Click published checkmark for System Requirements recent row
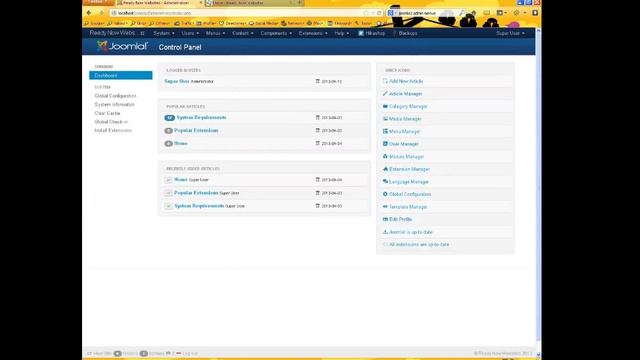This screenshot has height=360, width=640. pyautogui.click(x=169, y=206)
